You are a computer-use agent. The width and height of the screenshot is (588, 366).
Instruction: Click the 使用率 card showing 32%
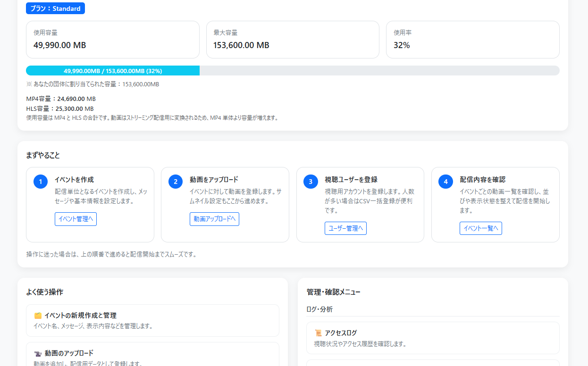[x=473, y=39]
